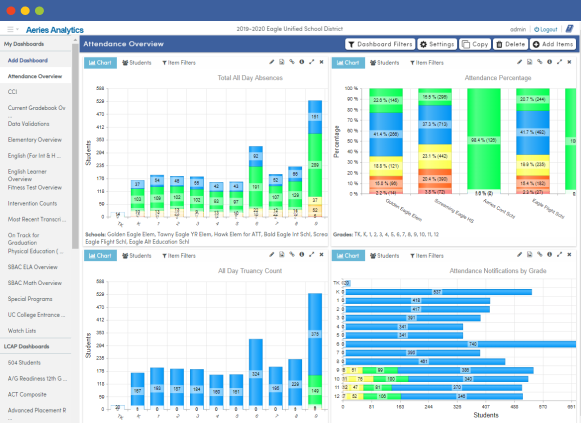Open Item Filters in Total All Day Absences
The image size is (581, 423).
pos(179,63)
